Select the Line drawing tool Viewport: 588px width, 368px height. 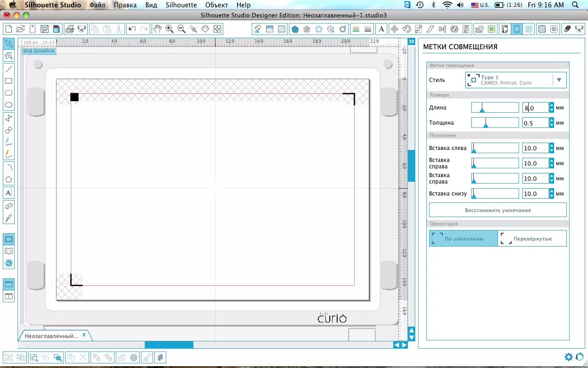[x=8, y=69]
